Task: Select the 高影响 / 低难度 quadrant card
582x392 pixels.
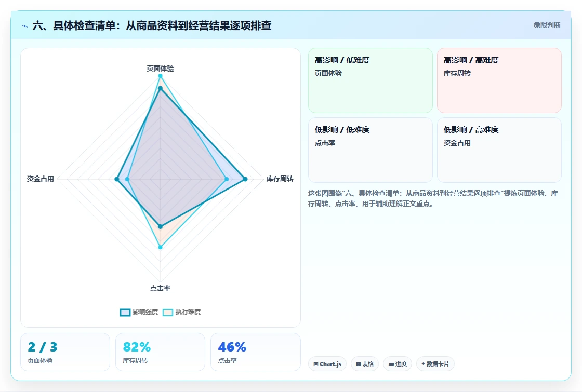Action: pos(371,80)
